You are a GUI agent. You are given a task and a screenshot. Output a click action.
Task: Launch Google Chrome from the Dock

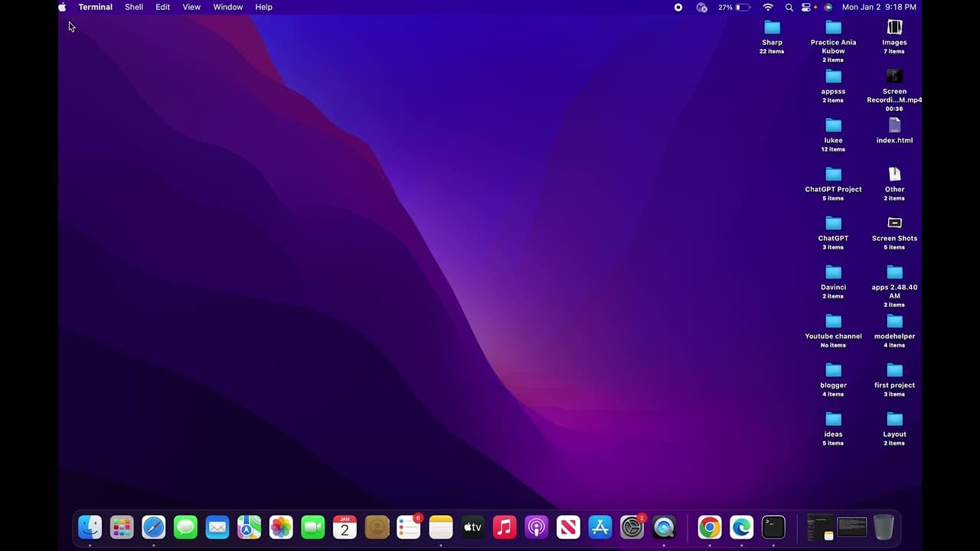710,527
